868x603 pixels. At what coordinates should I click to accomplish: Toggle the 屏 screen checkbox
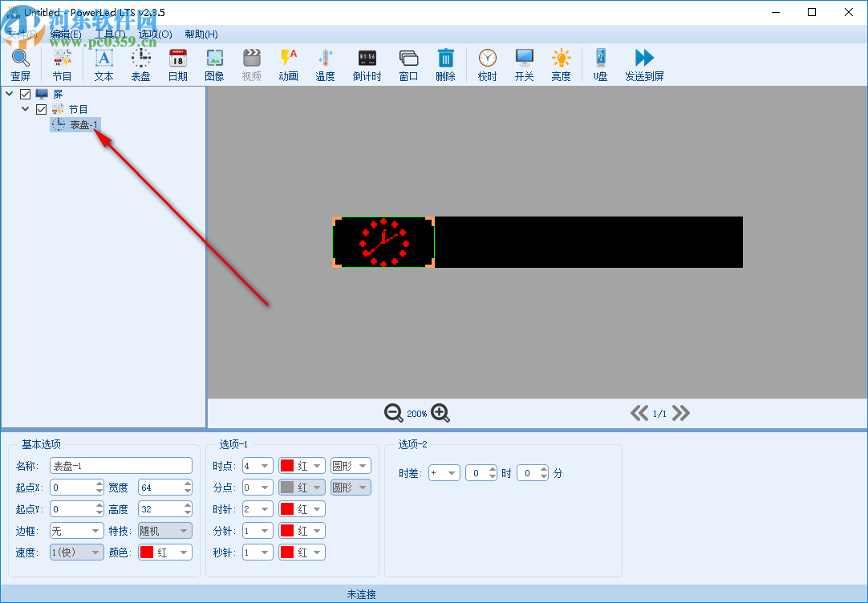pyautogui.click(x=25, y=94)
